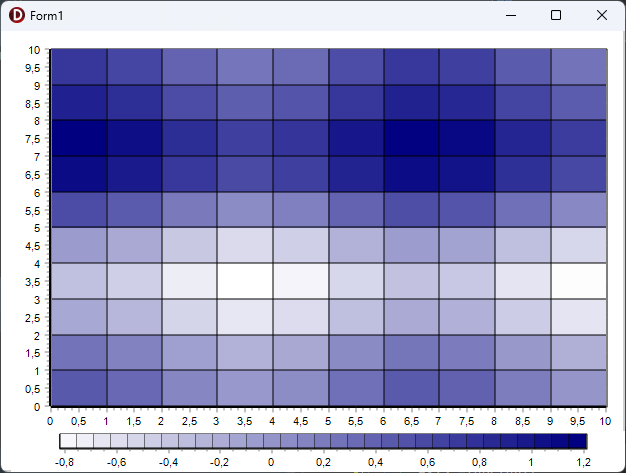Click the y-axis label 9,5

(33, 68)
